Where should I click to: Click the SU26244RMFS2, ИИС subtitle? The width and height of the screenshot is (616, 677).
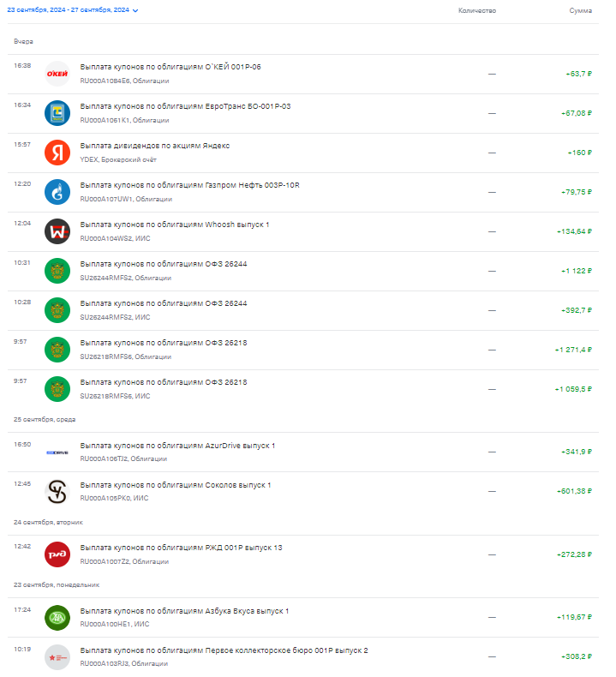[115, 317]
